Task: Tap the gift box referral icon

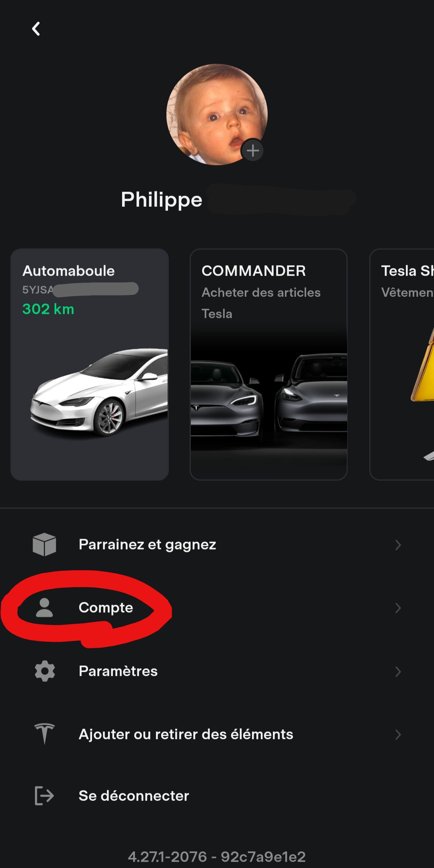Action: pyautogui.click(x=44, y=545)
